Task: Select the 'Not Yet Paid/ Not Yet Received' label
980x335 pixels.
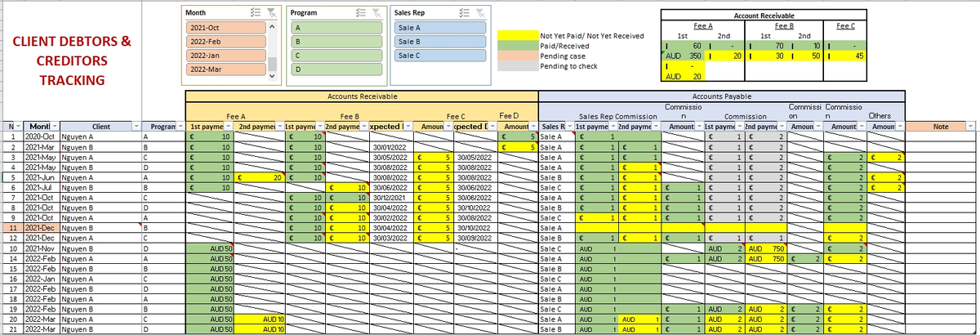Action: pyautogui.click(x=592, y=36)
